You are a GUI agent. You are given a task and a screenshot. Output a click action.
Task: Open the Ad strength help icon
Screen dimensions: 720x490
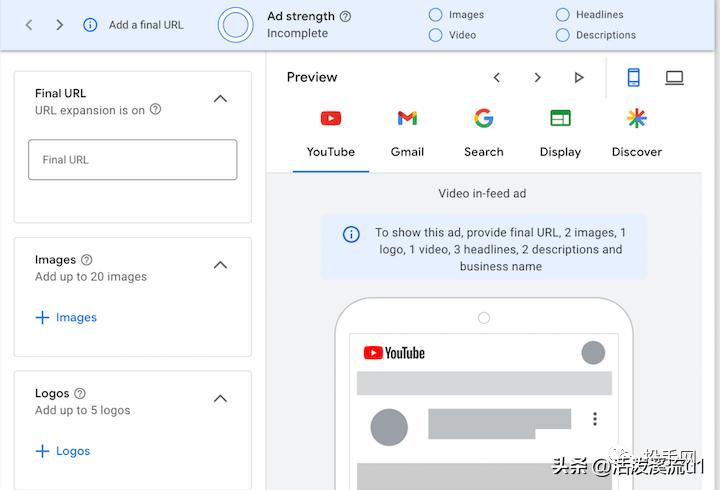[x=345, y=17]
